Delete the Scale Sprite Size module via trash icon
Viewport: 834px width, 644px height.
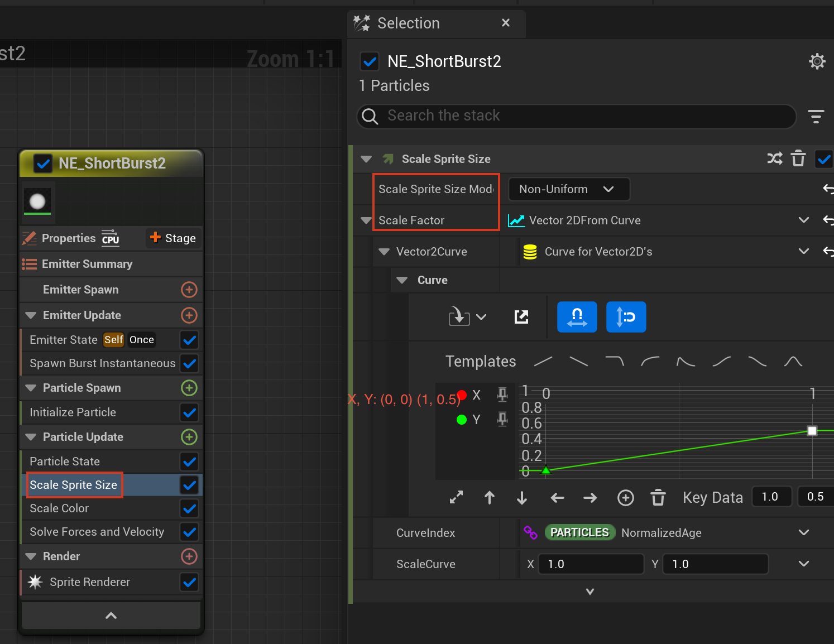798,158
